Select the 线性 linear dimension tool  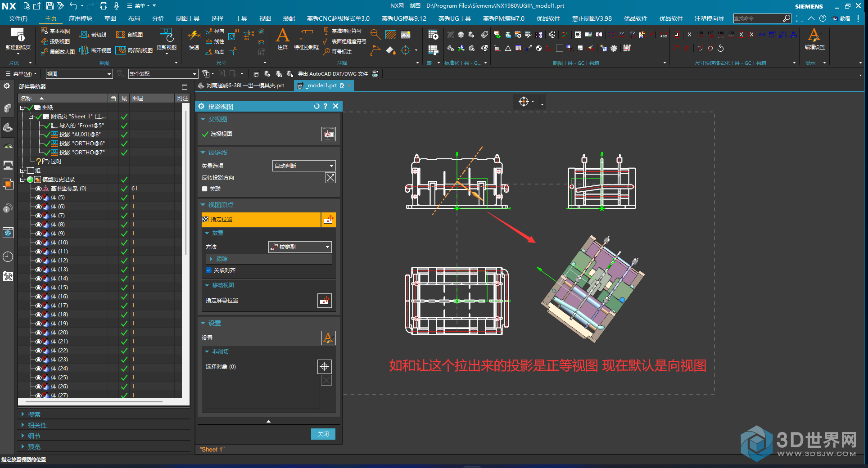(215, 41)
